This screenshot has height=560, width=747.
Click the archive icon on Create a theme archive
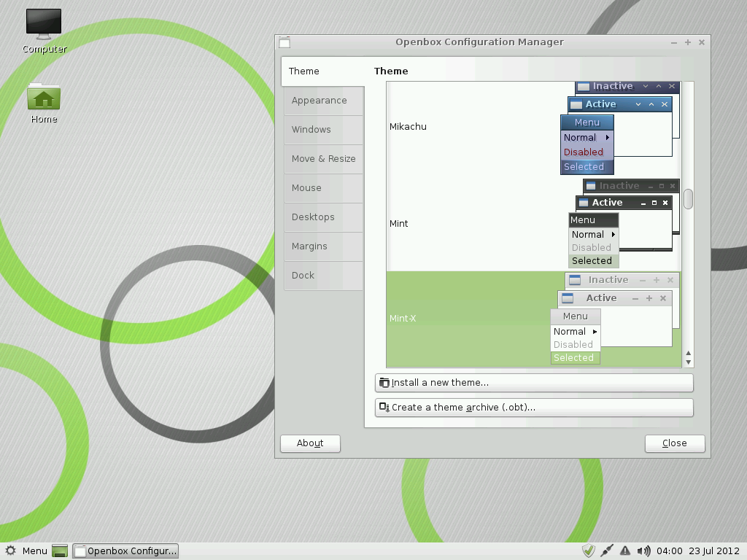(x=384, y=407)
